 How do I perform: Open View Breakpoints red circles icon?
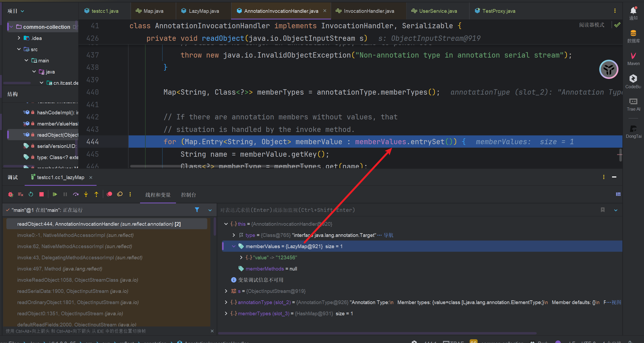(109, 194)
